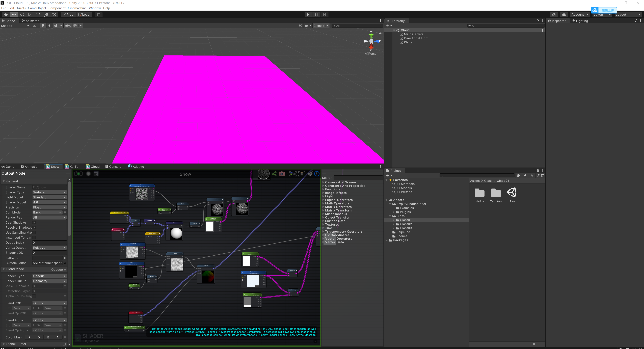This screenshot has height=349, width=644.
Task: Toggle scene lighting bulb
Action: pyautogui.click(x=43, y=26)
